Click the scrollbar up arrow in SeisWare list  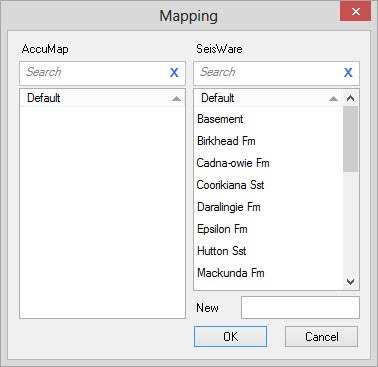point(350,98)
